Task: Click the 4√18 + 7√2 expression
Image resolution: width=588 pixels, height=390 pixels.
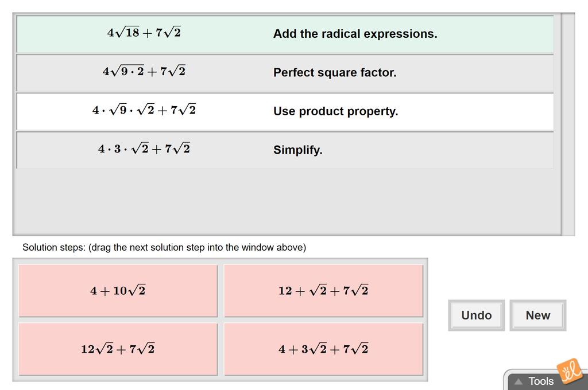Action: [x=144, y=33]
